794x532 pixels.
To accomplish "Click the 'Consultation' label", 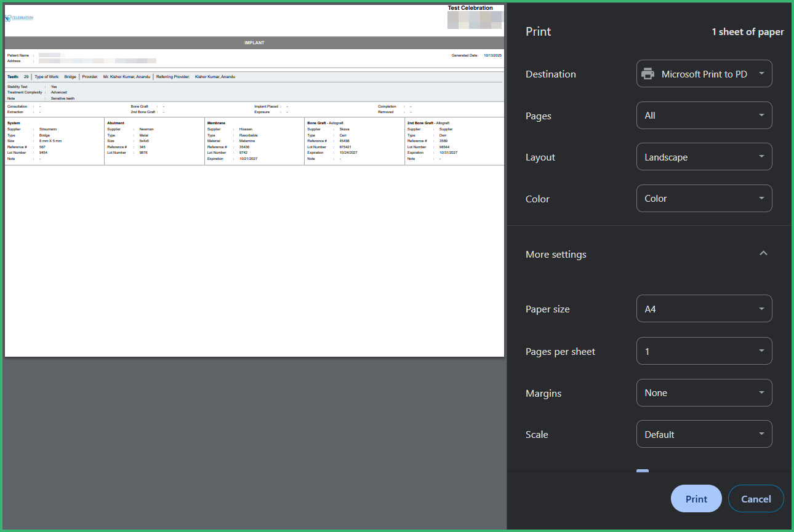I will pyautogui.click(x=17, y=106).
